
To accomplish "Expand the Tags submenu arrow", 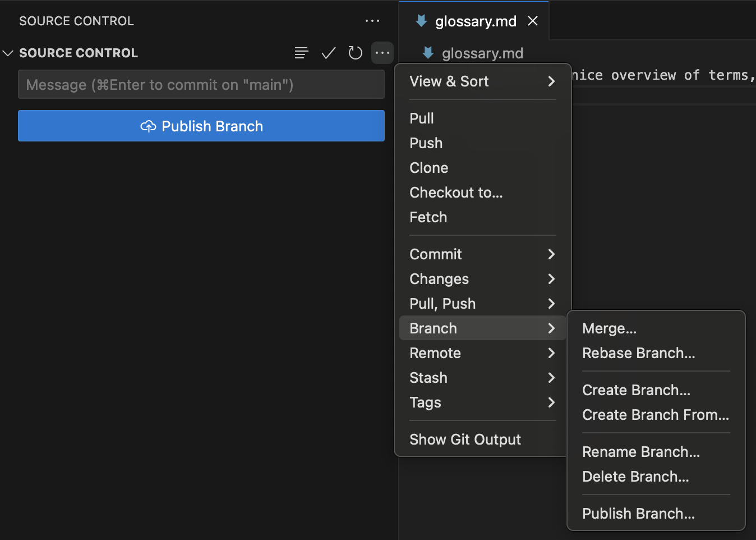I will (x=551, y=402).
